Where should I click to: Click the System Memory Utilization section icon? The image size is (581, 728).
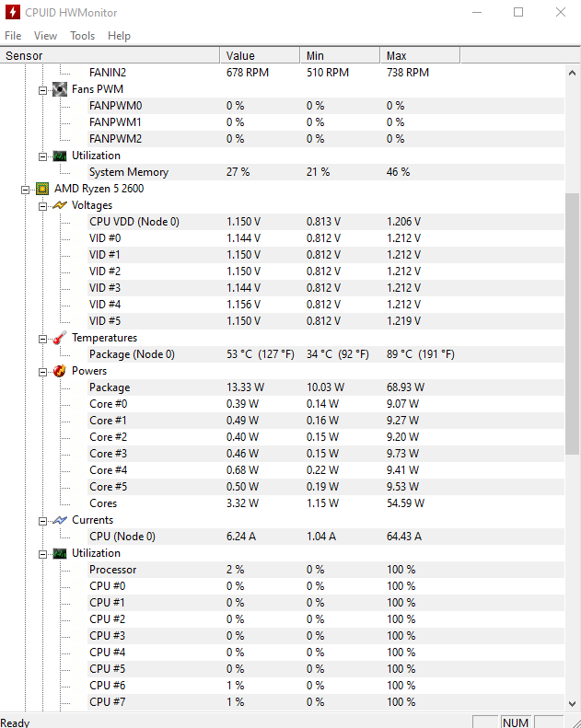click(59, 156)
